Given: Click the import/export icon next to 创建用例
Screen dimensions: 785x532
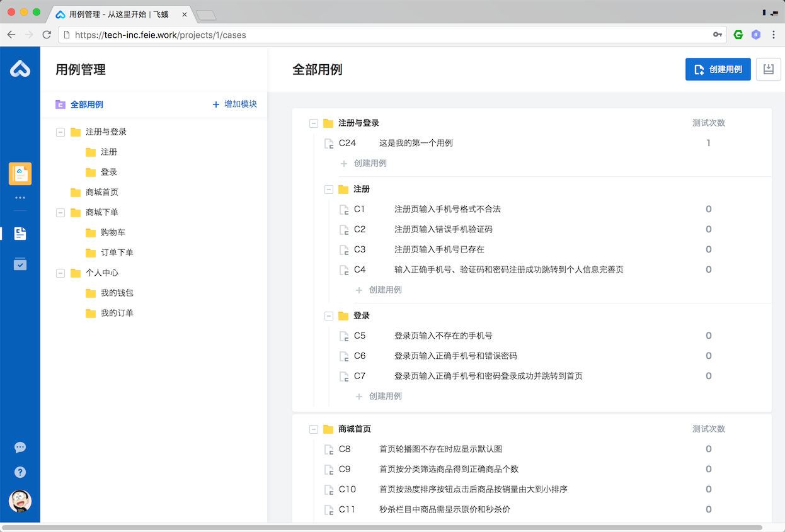Looking at the screenshot, I should [768, 69].
